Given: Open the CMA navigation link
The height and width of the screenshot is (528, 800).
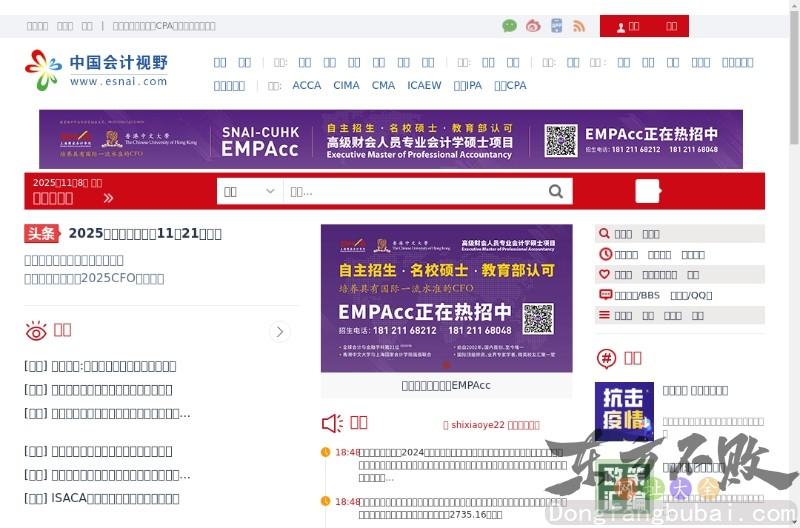Looking at the screenshot, I should (383, 86).
